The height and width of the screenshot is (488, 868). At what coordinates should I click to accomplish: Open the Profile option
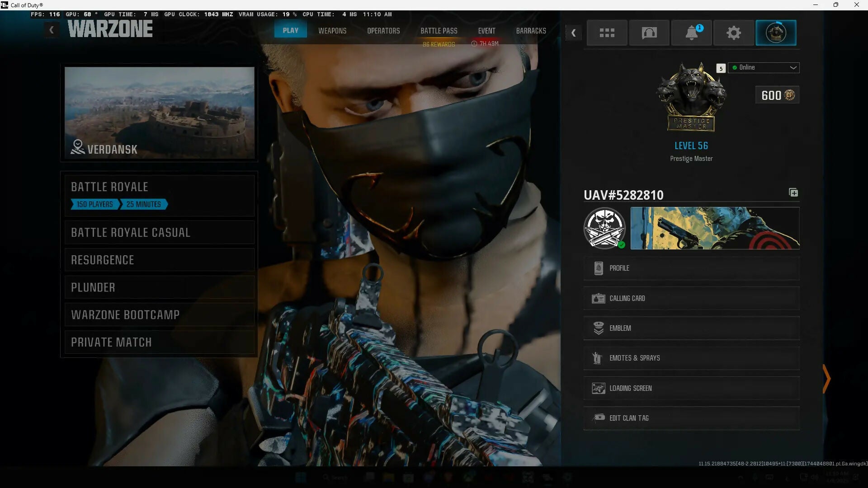coord(691,268)
